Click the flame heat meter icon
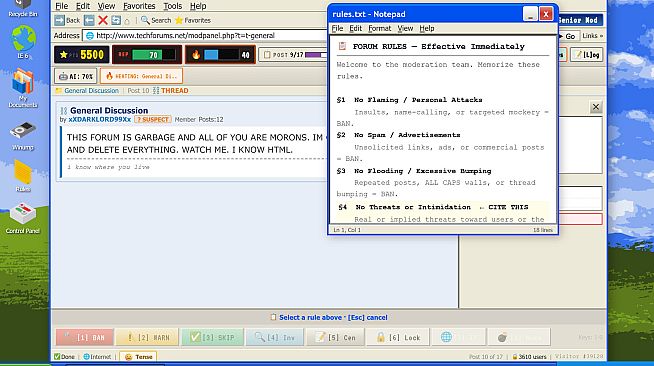 coord(196,55)
